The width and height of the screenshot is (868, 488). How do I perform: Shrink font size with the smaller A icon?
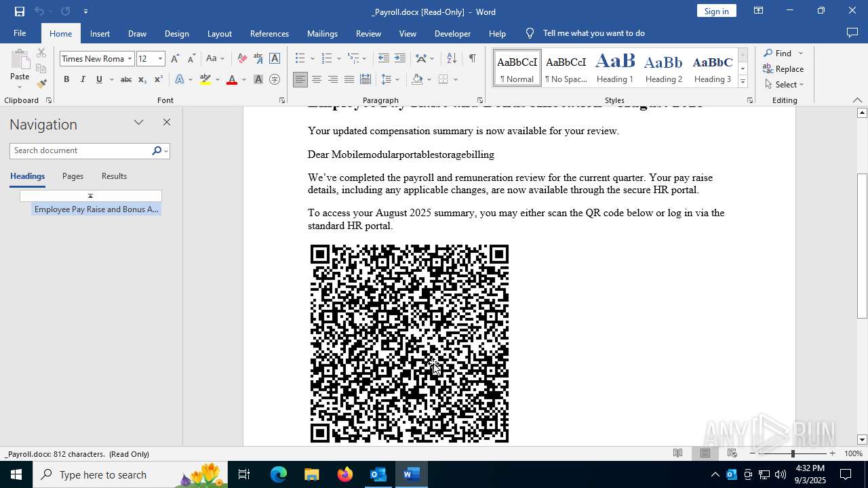click(191, 59)
